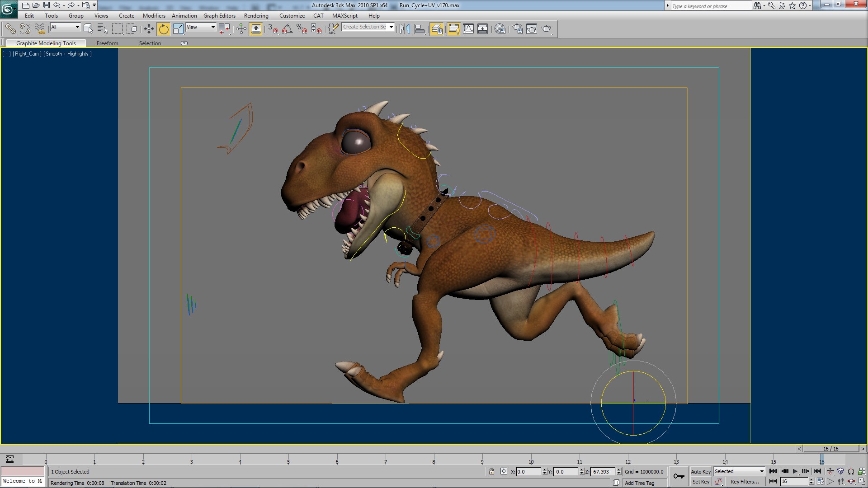Open the Redo history dropdown arrow

point(78,5)
